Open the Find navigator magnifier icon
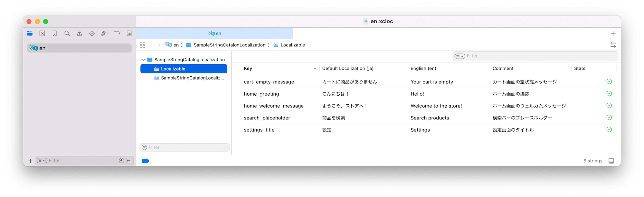Image resolution: width=644 pixels, height=197 pixels. (x=67, y=33)
